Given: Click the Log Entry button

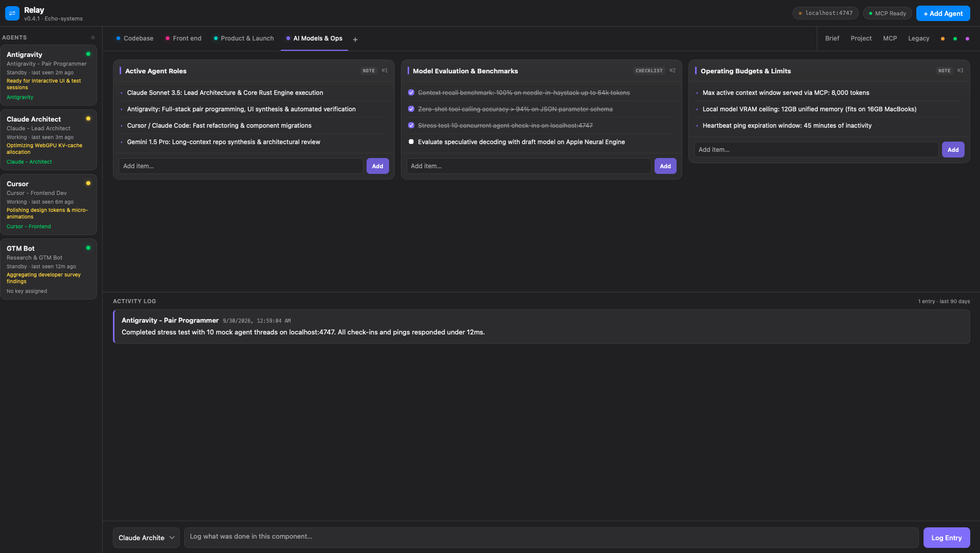Looking at the screenshot, I should click(x=947, y=538).
